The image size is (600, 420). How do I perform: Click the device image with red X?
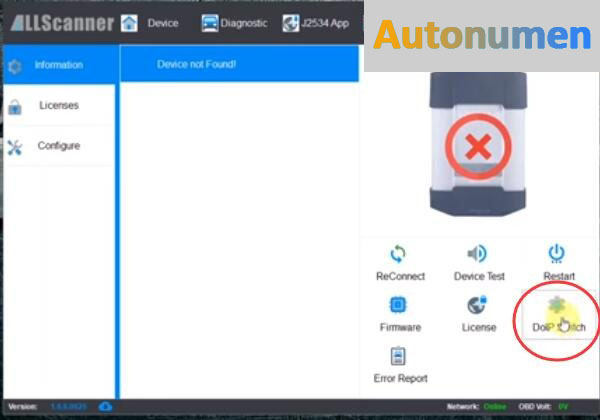(478, 144)
